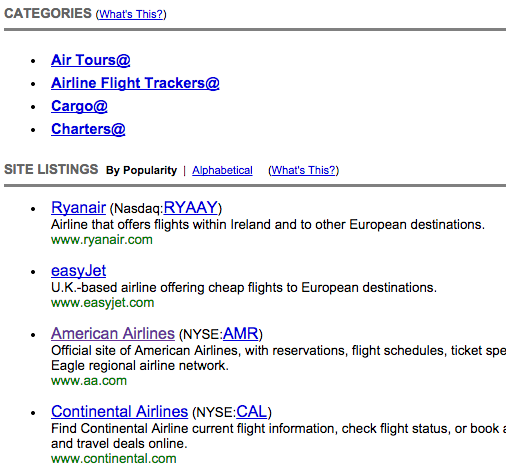Sort site listings with Alphabetical link
The image size is (506, 476).
click(x=222, y=170)
